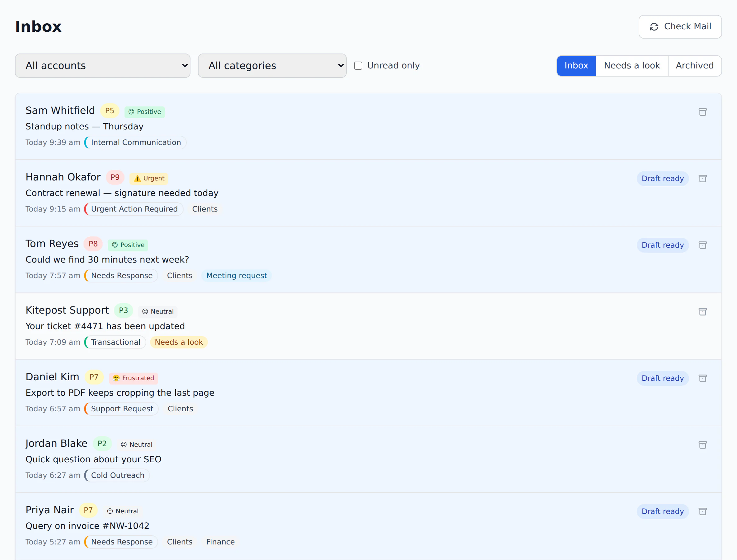Click the Check Mail refresh button
The width and height of the screenshot is (737, 560).
tap(680, 27)
